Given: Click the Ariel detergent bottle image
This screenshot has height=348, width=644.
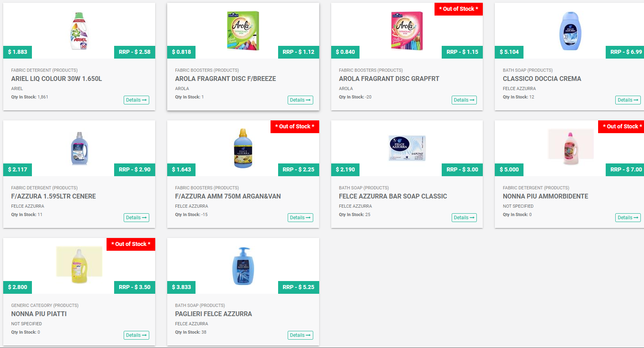Looking at the screenshot, I should 79,31.
